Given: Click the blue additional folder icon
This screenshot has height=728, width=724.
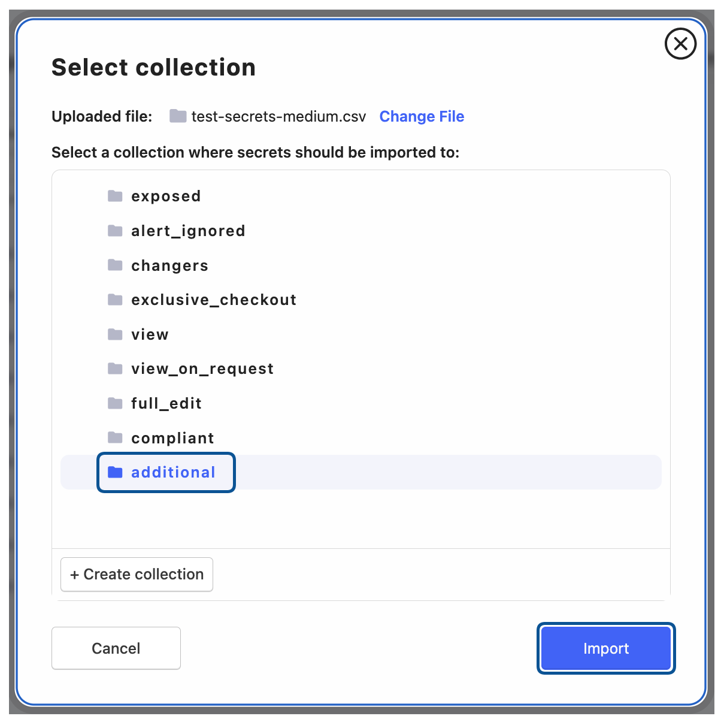Looking at the screenshot, I should tap(115, 472).
